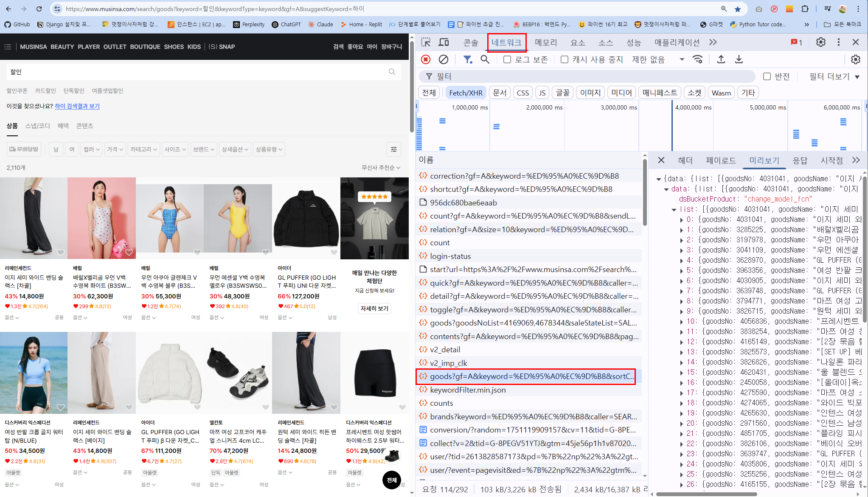Viewport: 868px width, 497px height.
Task: Switch to the 네트워크 tab
Action: [506, 42]
